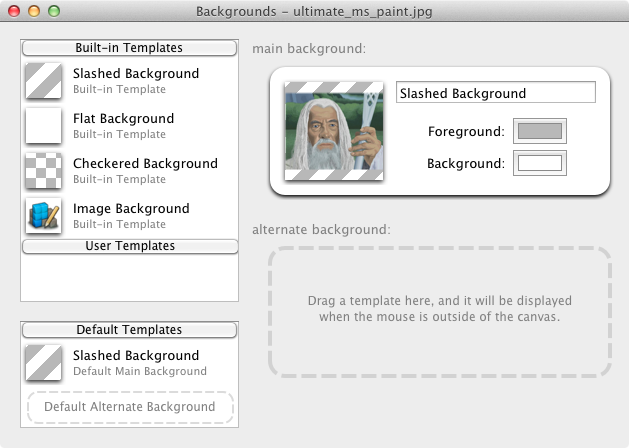The image size is (629, 448).
Task: Zoom the window with the green button
Action: pos(54,11)
